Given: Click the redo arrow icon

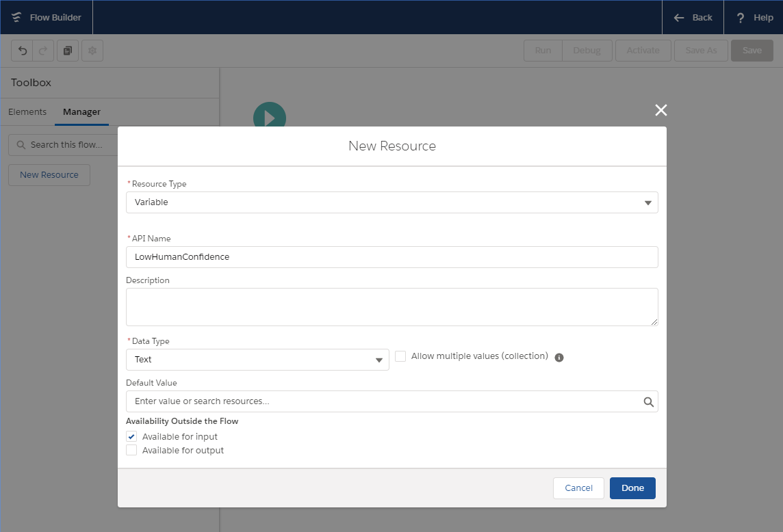Looking at the screenshot, I should pyautogui.click(x=43, y=51).
